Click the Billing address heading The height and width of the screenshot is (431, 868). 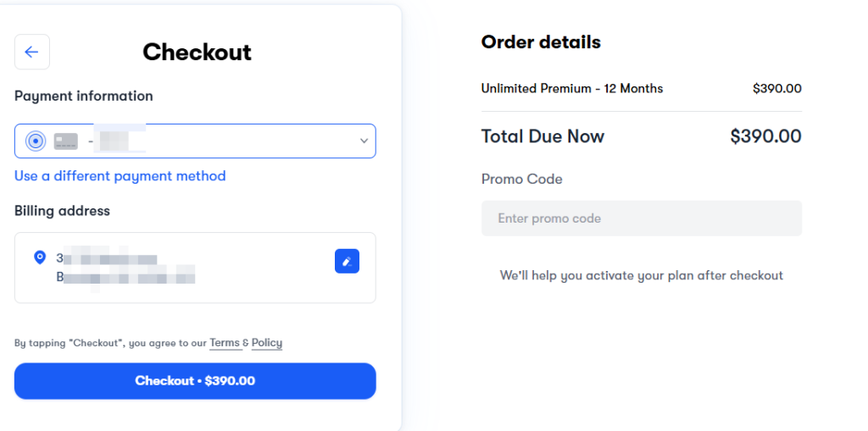coord(62,211)
